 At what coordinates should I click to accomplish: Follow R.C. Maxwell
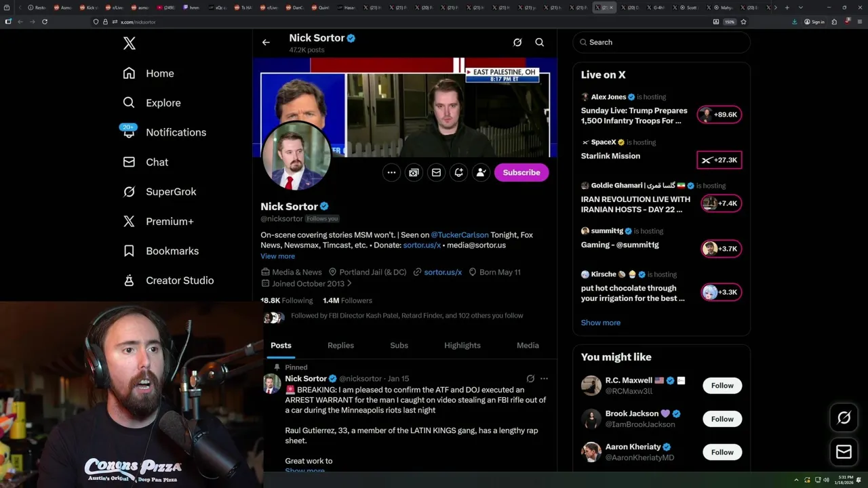[x=722, y=386]
